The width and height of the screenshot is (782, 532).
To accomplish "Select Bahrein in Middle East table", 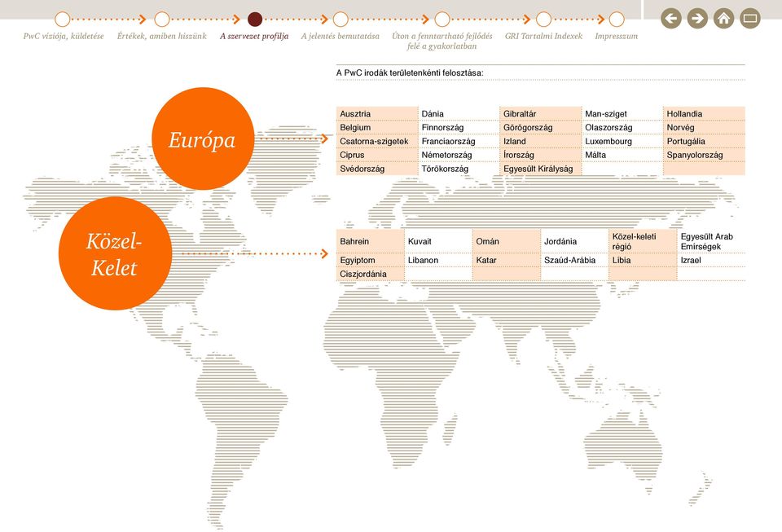I will (x=370, y=241).
